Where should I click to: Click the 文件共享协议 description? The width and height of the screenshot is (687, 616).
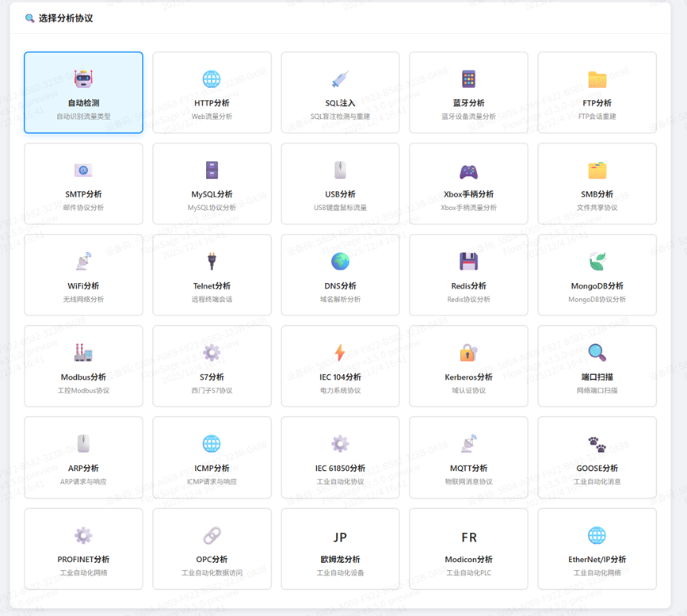click(x=597, y=208)
